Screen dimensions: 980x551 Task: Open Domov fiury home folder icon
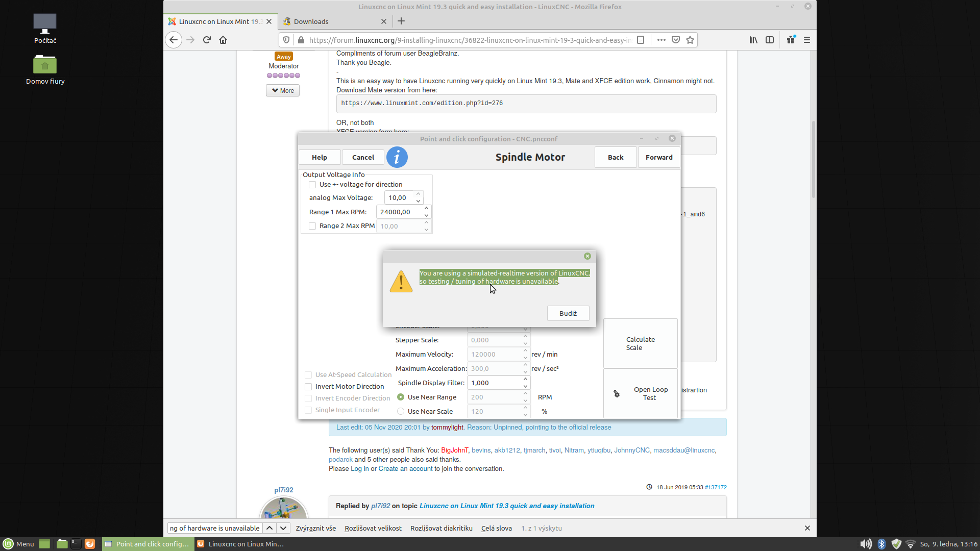tap(45, 69)
